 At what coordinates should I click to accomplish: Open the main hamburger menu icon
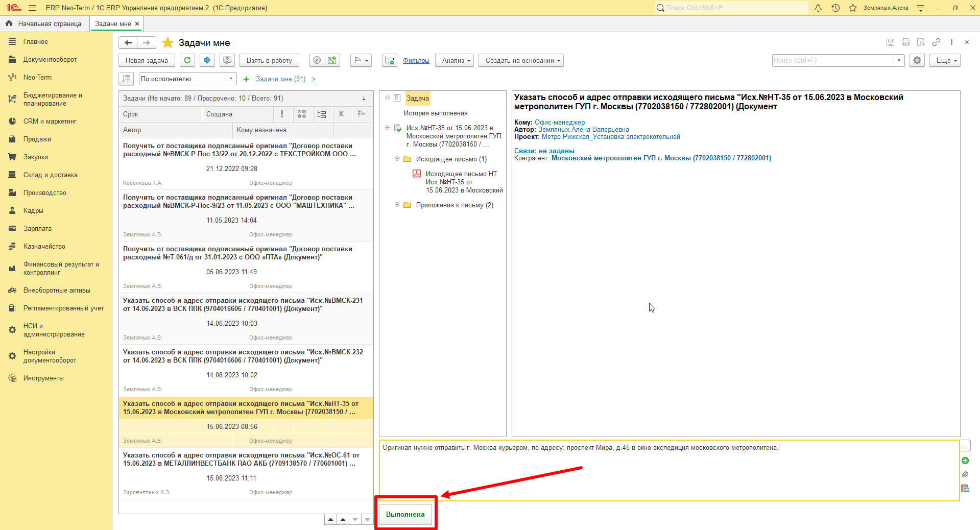point(32,8)
